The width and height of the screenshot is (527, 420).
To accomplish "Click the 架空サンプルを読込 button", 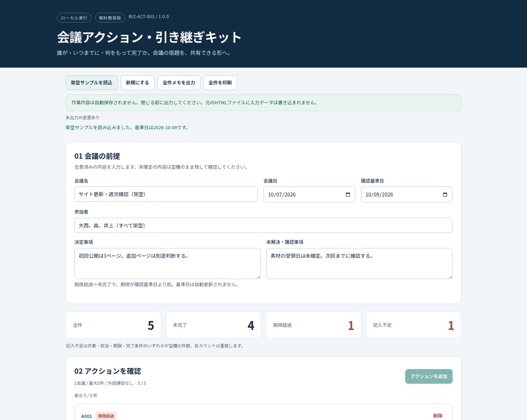I will tap(92, 83).
